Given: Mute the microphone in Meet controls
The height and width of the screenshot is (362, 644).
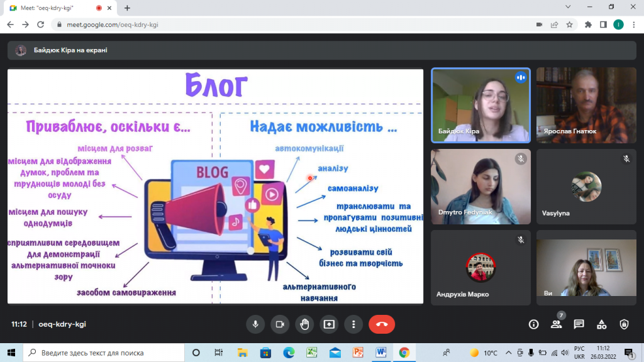Looking at the screenshot, I should coord(255,324).
